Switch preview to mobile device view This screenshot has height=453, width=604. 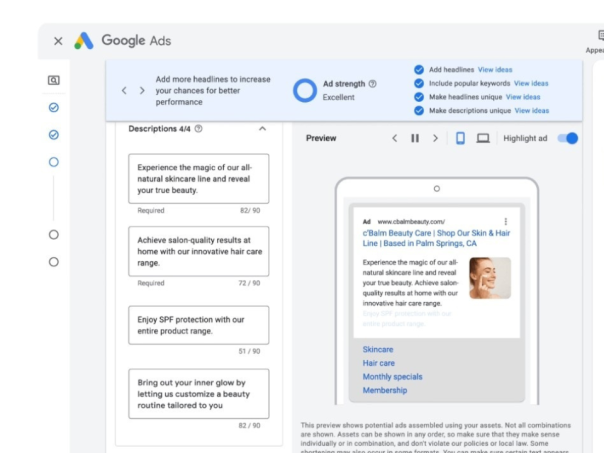pyautogui.click(x=461, y=138)
